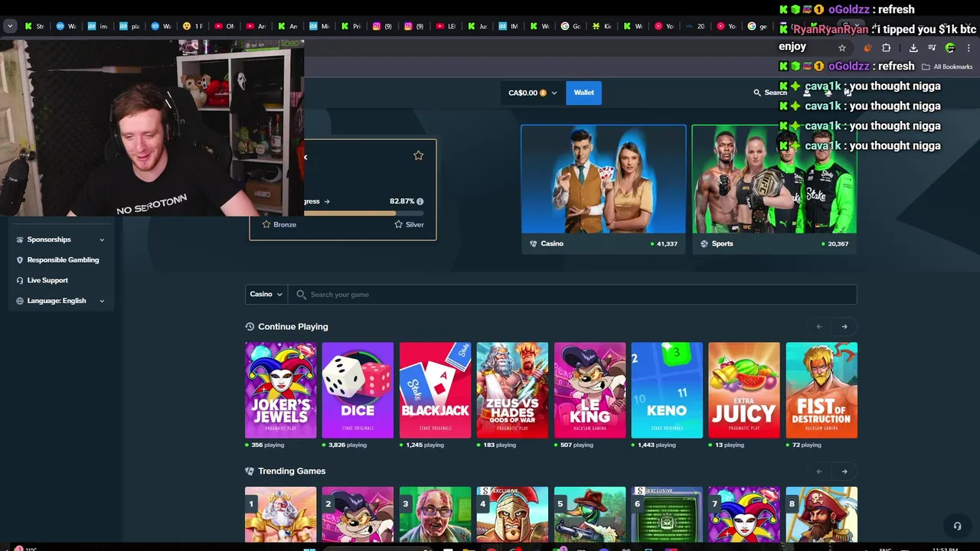This screenshot has width=980, height=551.
Task: Switch to the Google tab labeled Go
Action: [571, 26]
